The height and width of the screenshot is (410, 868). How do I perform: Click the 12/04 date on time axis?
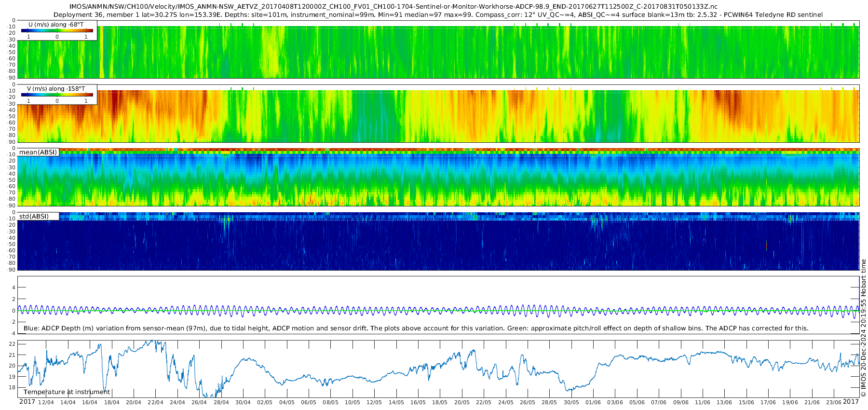pos(46,402)
